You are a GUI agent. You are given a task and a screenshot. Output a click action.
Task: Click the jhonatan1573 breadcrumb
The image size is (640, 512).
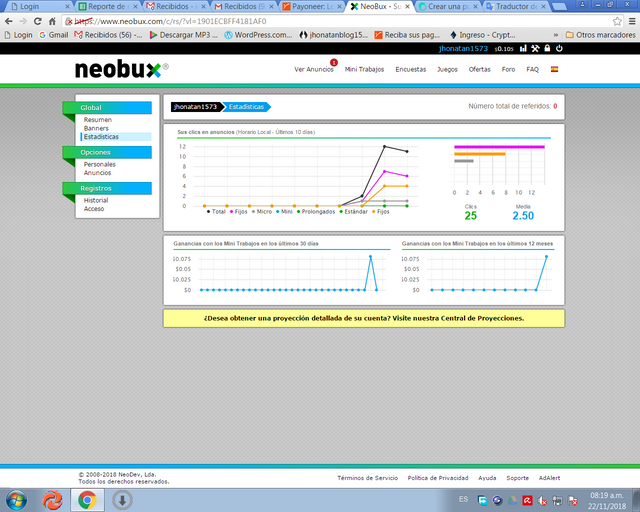tap(196, 107)
